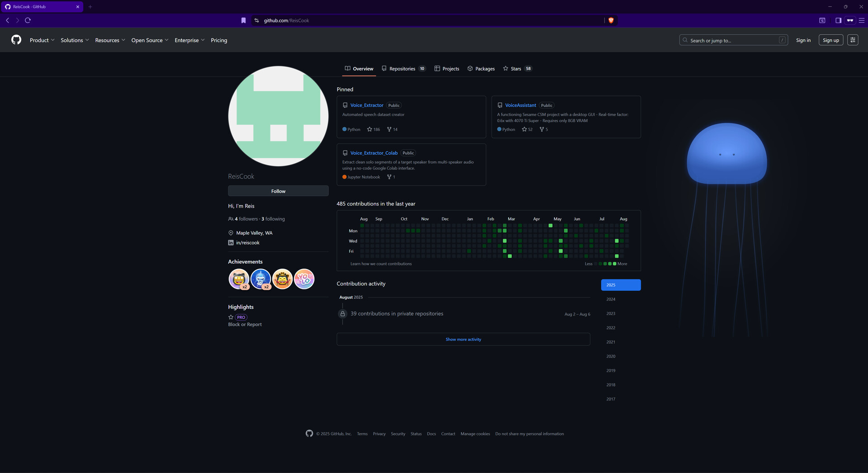The height and width of the screenshot is (473, 868).
Task: Open the browser sidebar panel icon
Action: [x=838, y=20]
